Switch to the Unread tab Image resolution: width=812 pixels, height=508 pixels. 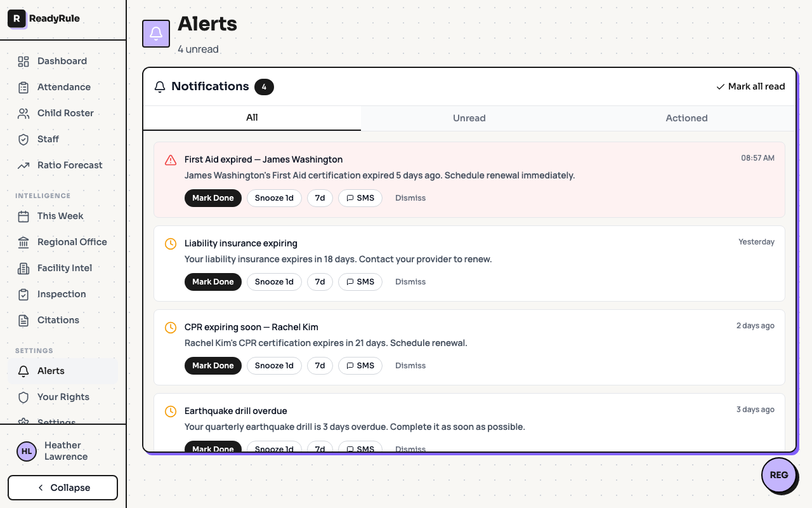[x=469, y=118]
